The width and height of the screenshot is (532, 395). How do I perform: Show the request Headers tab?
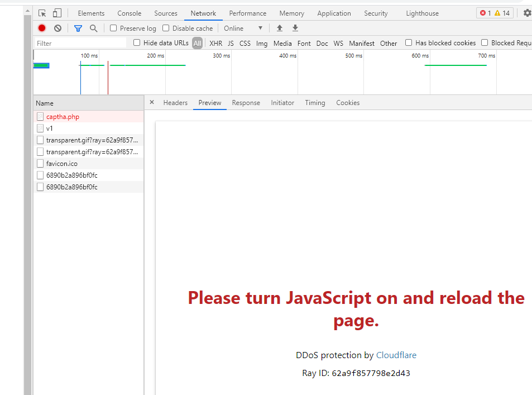tap(175, 103)
